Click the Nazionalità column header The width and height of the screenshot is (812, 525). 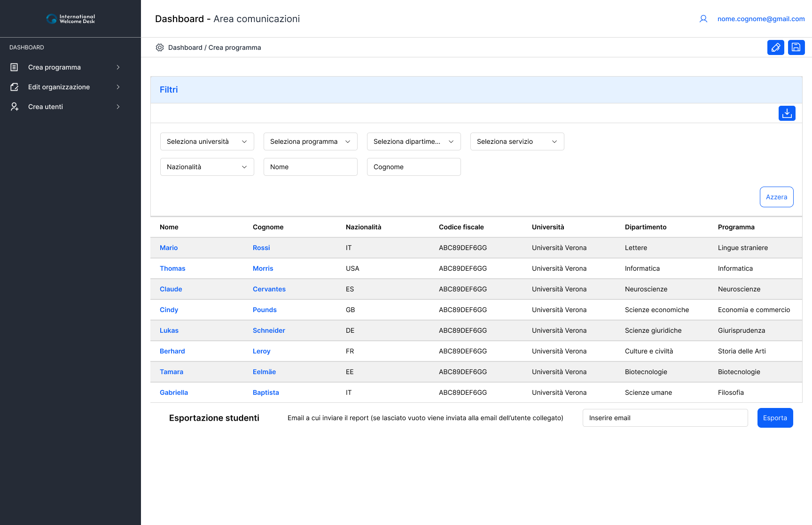pyautogui.click(x=364, y=227)
